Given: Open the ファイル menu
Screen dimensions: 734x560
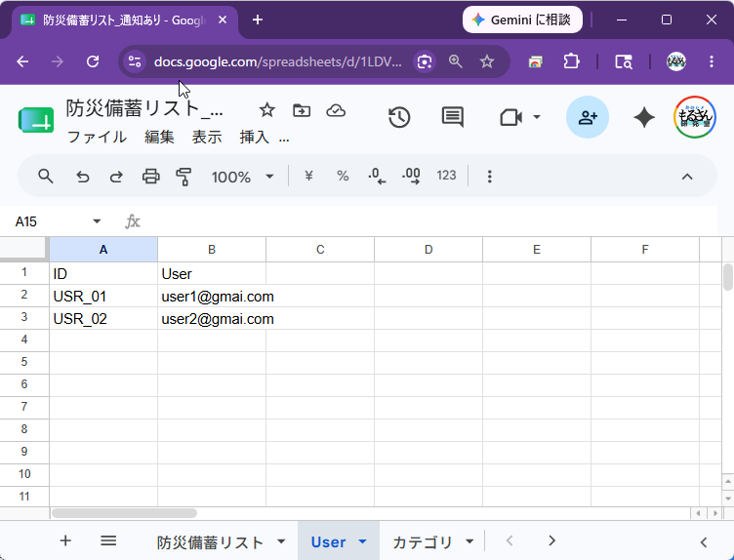Looking at the screenshot, I should coord(97,138).
